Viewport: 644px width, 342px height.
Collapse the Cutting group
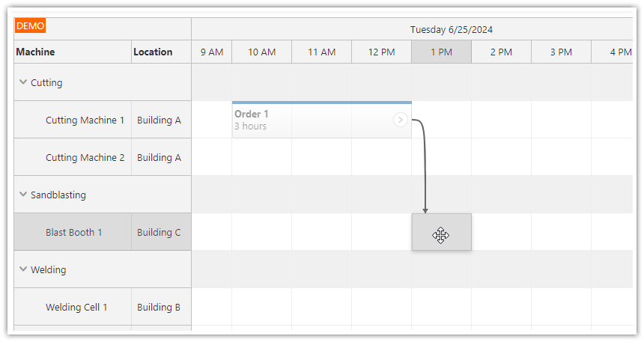(x=23, y=82)
